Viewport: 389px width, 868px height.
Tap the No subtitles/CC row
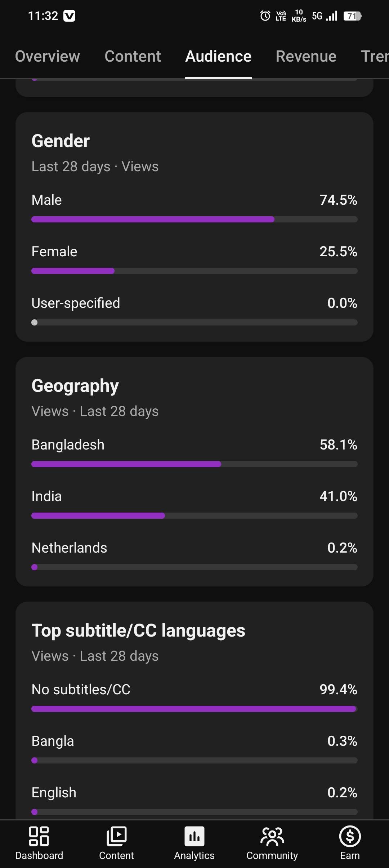(x=194, y=690)
